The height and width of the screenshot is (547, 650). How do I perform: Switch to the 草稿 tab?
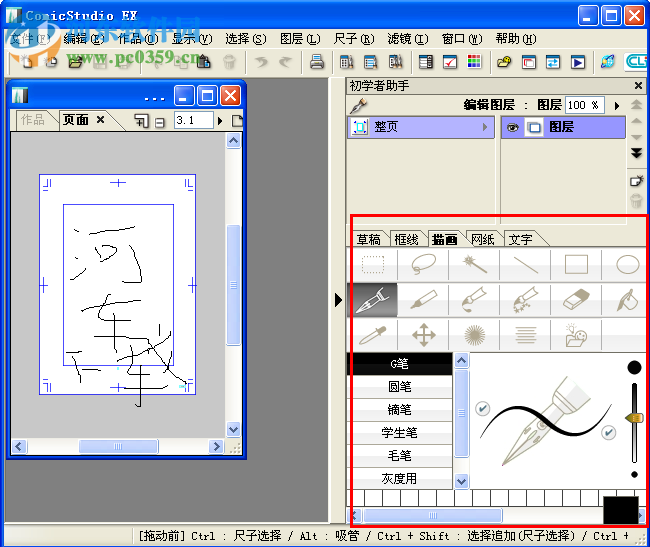tap(369, 239)
